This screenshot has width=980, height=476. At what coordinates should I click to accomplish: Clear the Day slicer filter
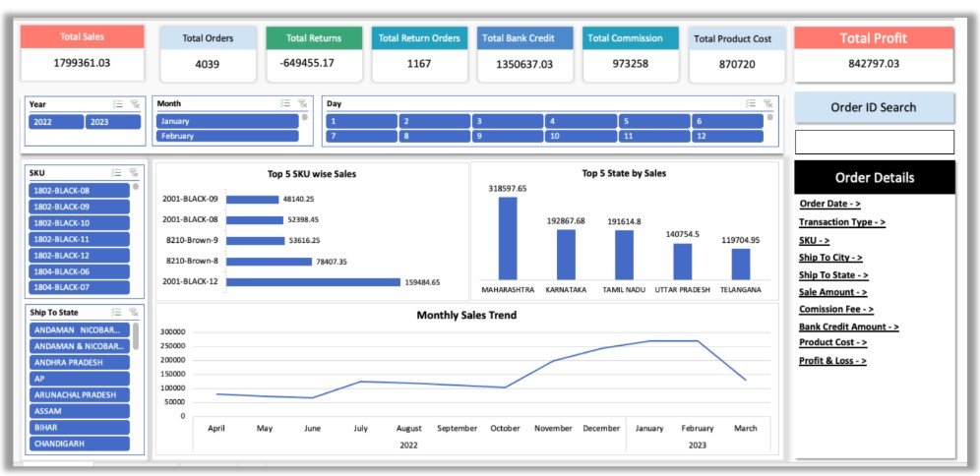tap(768, 103)
